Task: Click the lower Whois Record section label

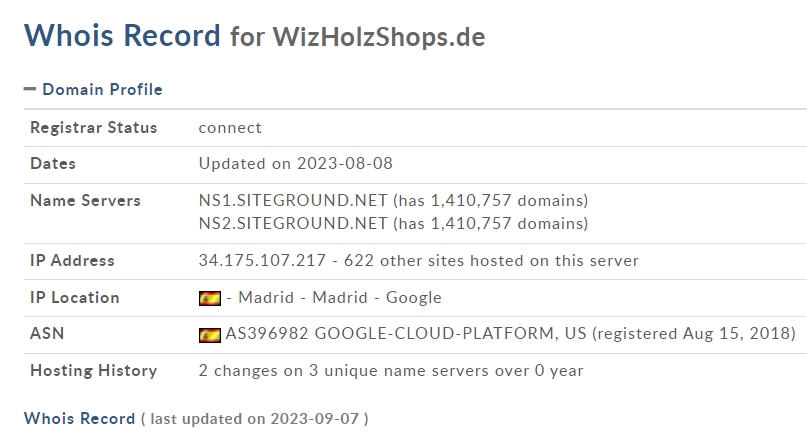Action: click(79, 418)
